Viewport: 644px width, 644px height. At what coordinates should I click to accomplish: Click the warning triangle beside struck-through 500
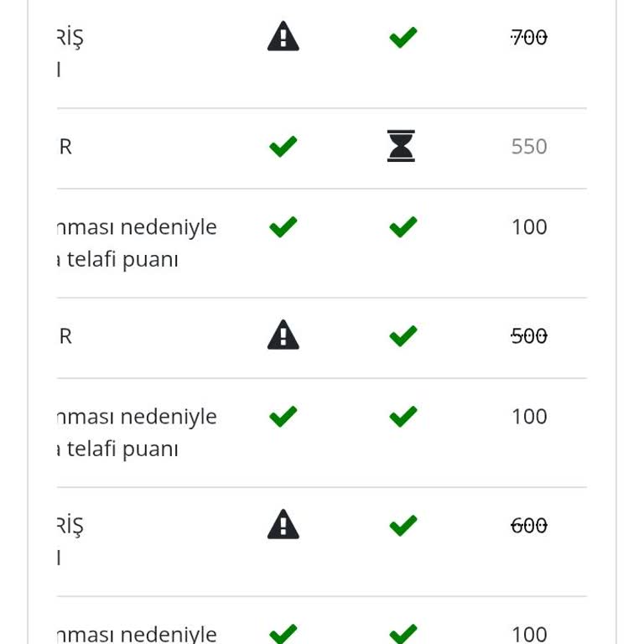[x=283, y=335]
